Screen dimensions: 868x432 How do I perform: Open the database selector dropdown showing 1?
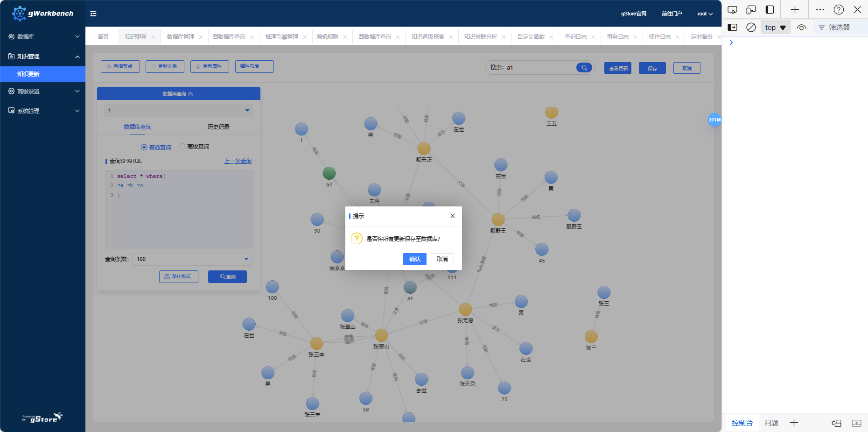click(178, 111)
